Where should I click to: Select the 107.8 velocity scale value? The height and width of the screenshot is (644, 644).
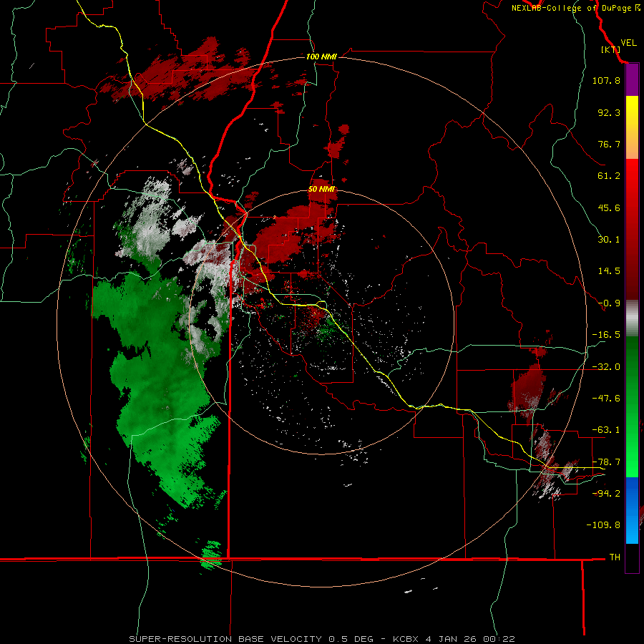[606, 80]
